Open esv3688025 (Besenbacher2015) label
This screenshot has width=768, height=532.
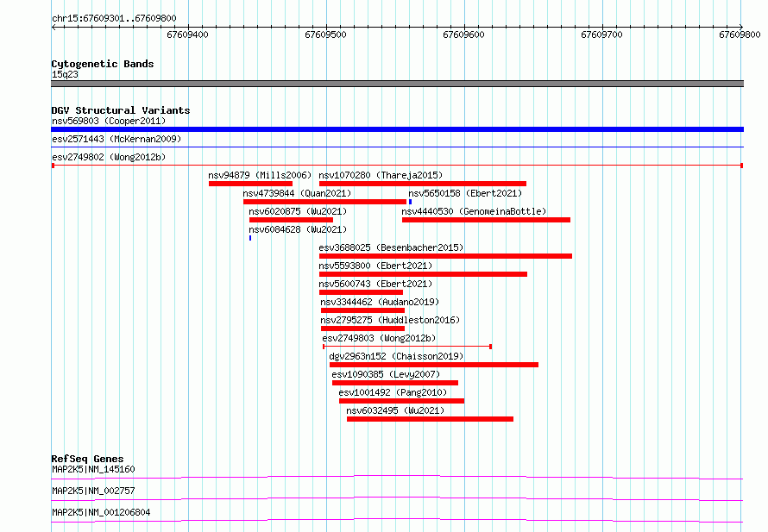point(391,247)
